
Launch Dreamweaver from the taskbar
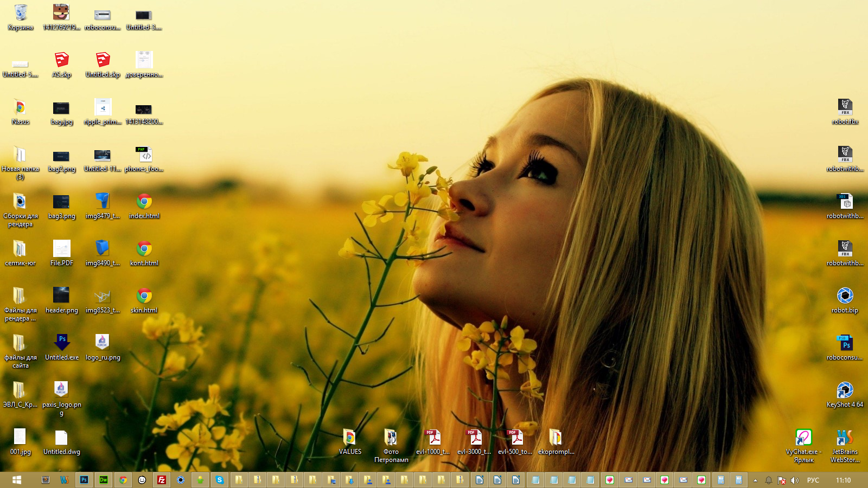pyautogui.click(x=103, y=480)
